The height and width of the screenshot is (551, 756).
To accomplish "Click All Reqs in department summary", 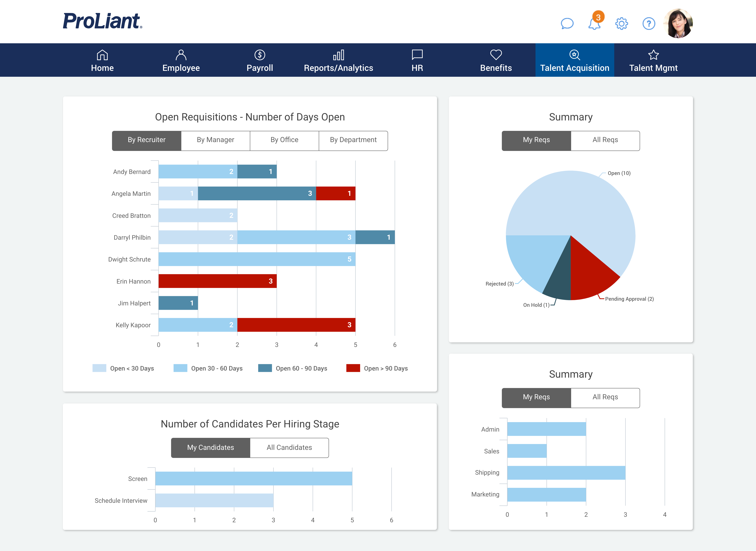I will [605, 397].
